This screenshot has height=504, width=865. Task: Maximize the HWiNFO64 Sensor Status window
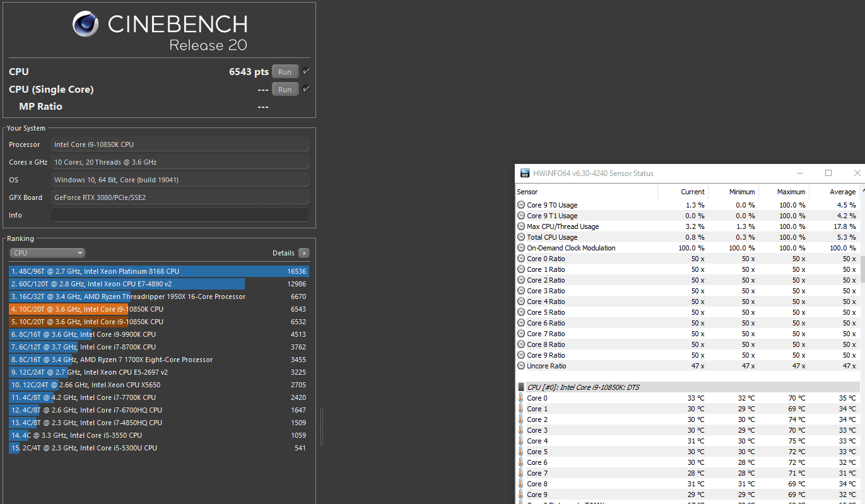(828, 173)
